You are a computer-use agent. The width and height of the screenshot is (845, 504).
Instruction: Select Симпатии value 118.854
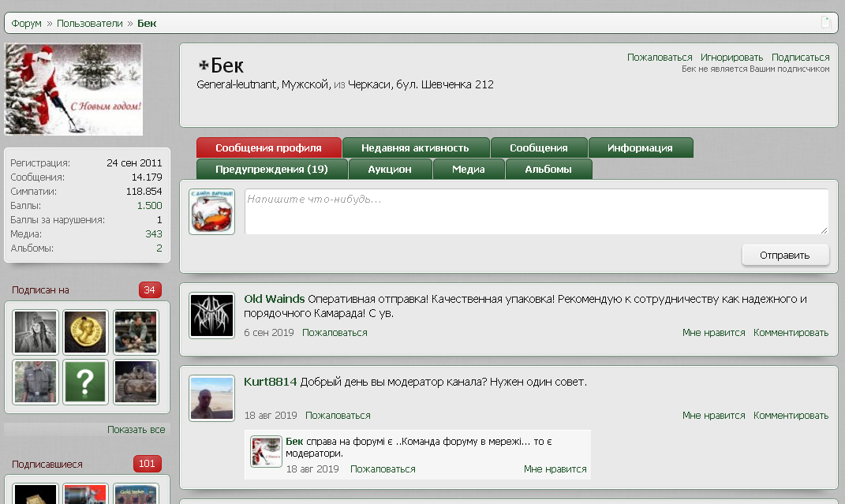click(x=144, y=191)
